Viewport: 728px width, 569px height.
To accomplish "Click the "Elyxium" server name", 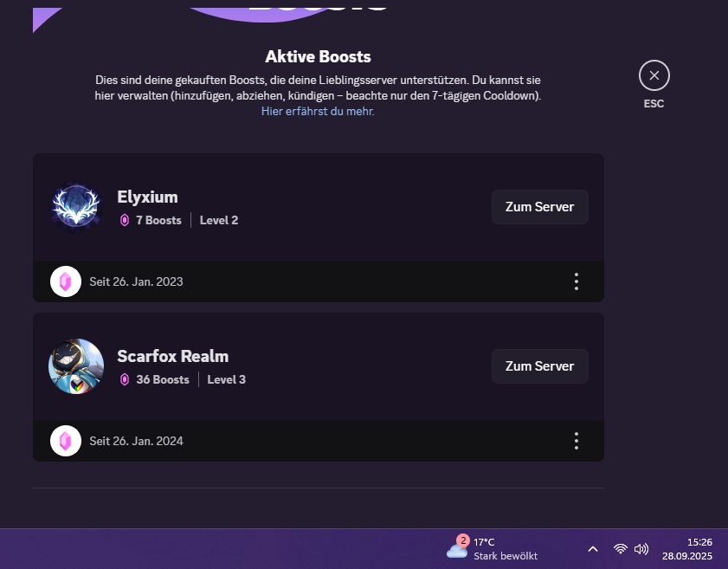I will pos(147,197).
